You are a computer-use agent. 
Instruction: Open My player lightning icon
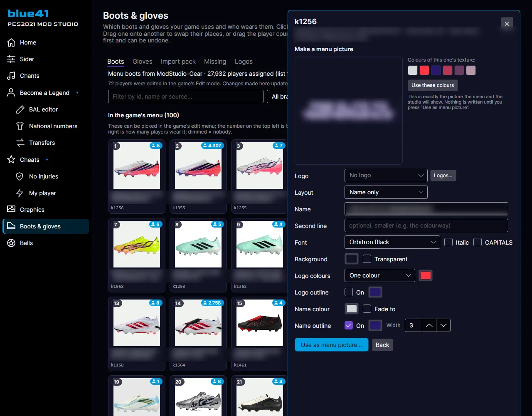20,193
